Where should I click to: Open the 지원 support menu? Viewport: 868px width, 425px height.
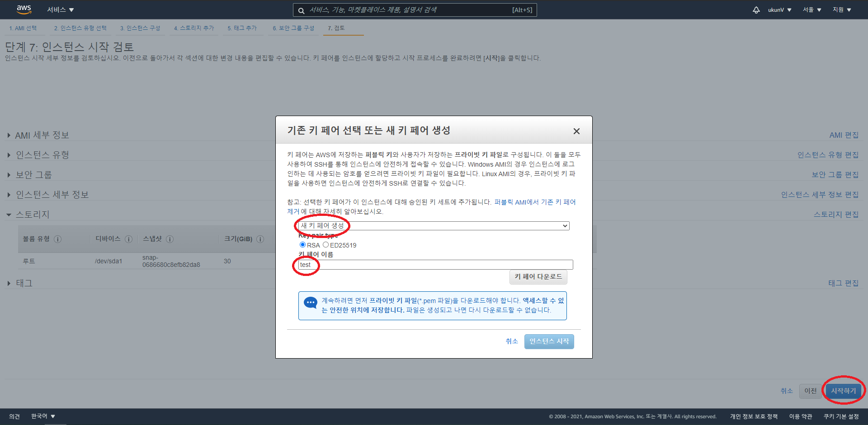coord(842,9)
